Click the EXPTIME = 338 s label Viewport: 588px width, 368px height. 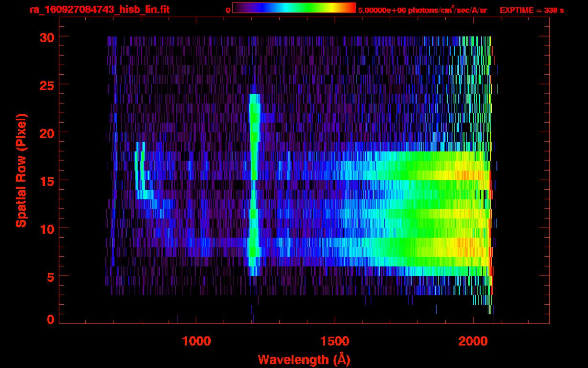coord(531,10)
